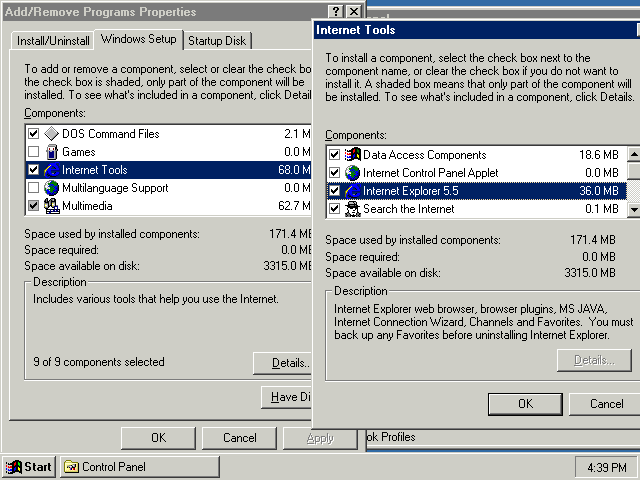Click '9 of 9 components selected' text
Image resolution: width=640 pixels, height=480 pixels.
coord(99,362)
